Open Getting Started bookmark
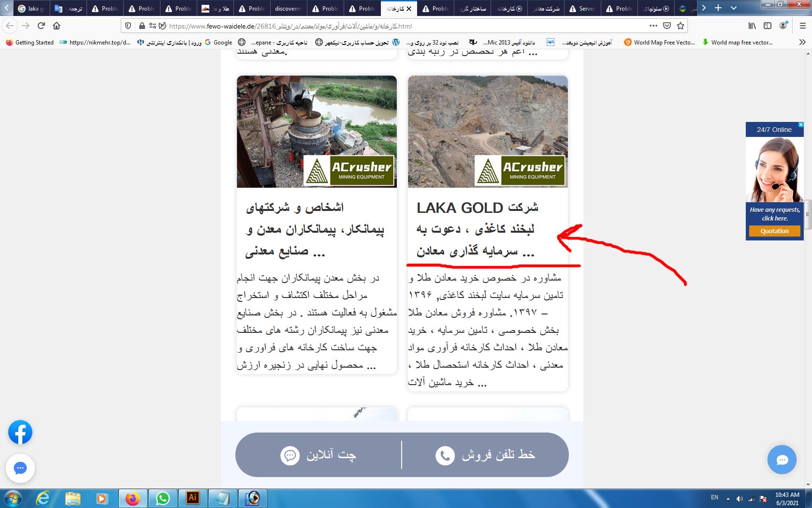 click(29, 42)
